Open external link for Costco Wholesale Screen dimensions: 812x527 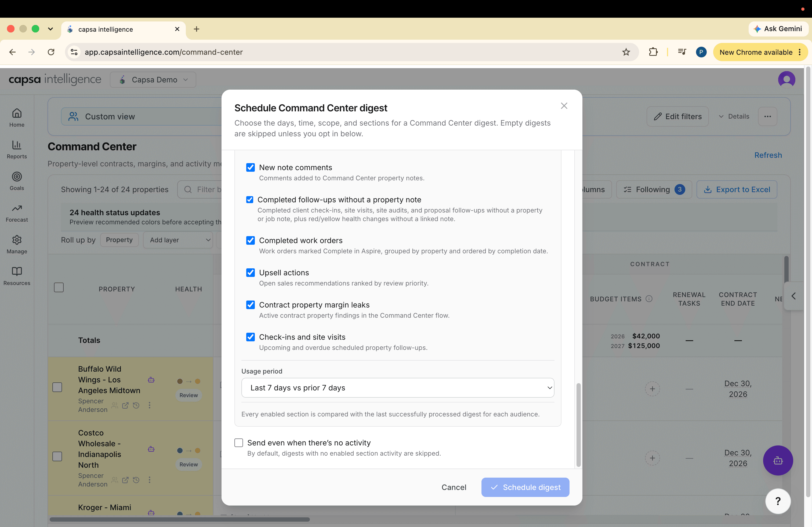click(125, 480)
